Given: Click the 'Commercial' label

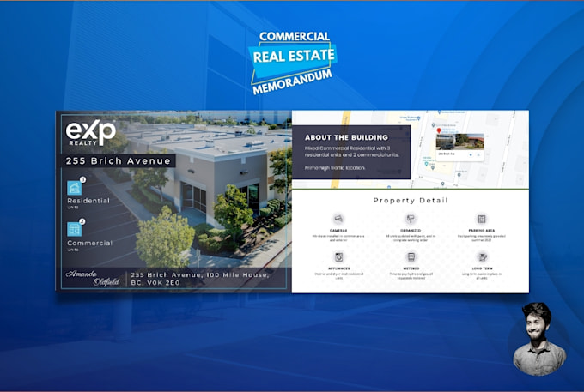Looking at the screenshot, I should pyautogui.click(x=90, y=243).
